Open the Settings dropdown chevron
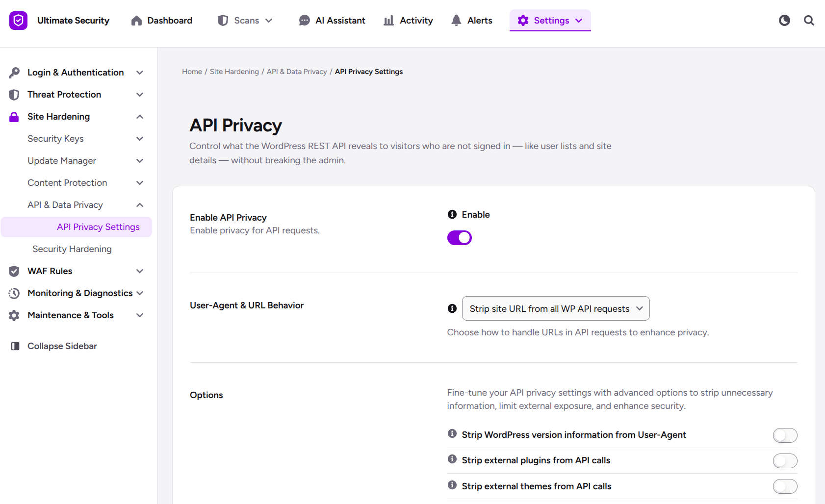The height and width of the screenshot is (504, 825). [579, 21]
